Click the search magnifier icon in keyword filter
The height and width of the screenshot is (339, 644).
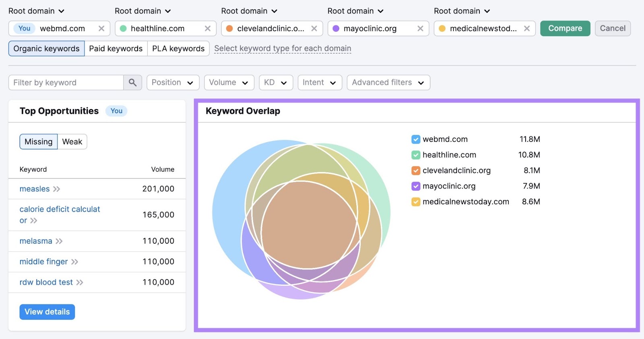[132, 83]
